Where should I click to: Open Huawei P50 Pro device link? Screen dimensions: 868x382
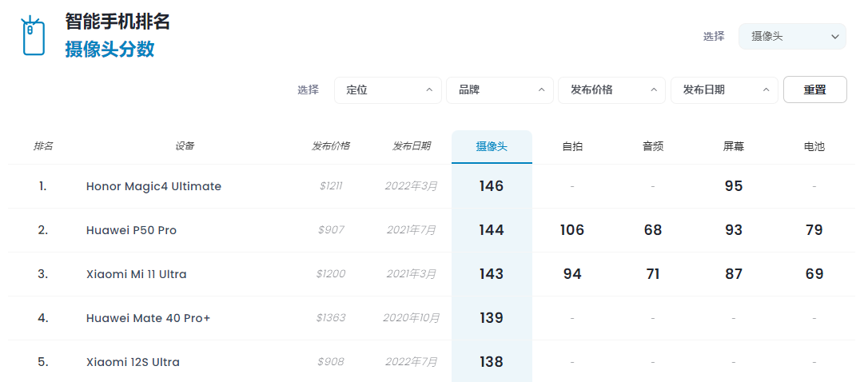131,230
